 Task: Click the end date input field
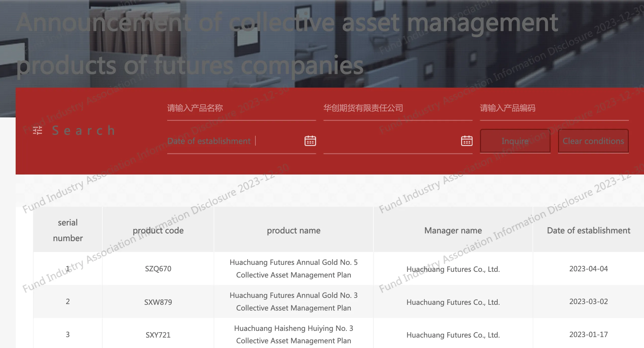(398, 141)
